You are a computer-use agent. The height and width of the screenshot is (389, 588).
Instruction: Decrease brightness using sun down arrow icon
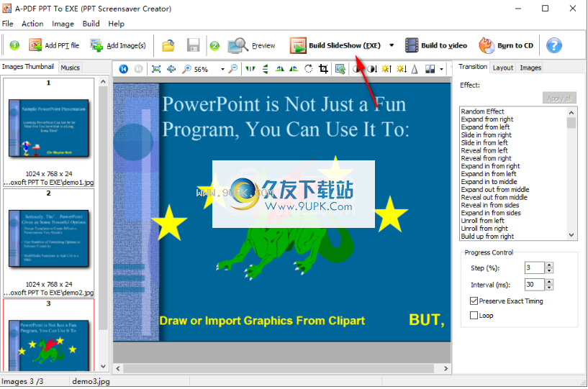(x=402, y=69)
